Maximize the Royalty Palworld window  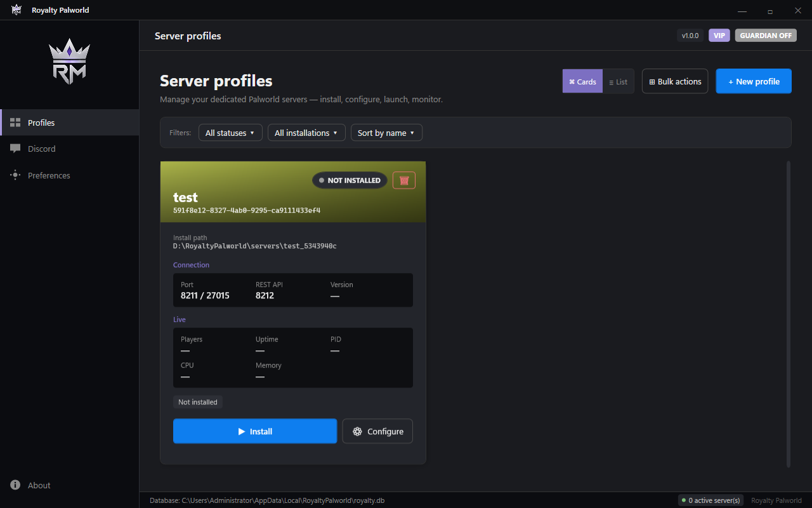[770, 10]
